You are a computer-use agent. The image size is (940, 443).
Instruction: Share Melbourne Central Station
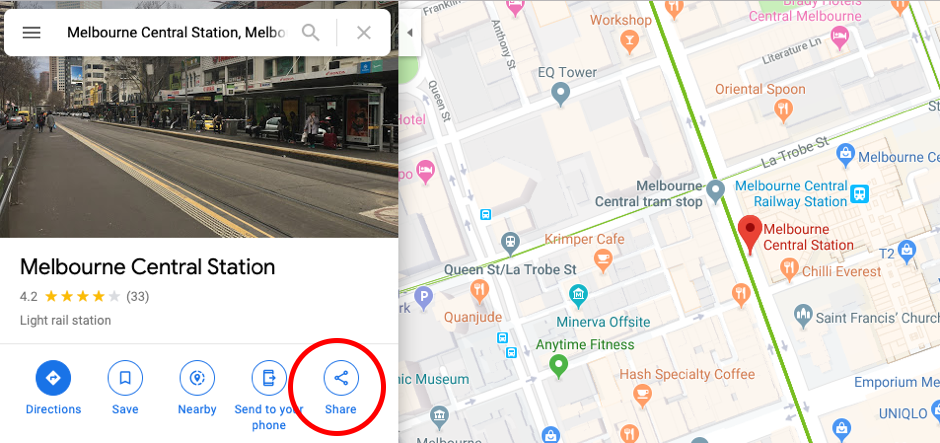point(341,378)
